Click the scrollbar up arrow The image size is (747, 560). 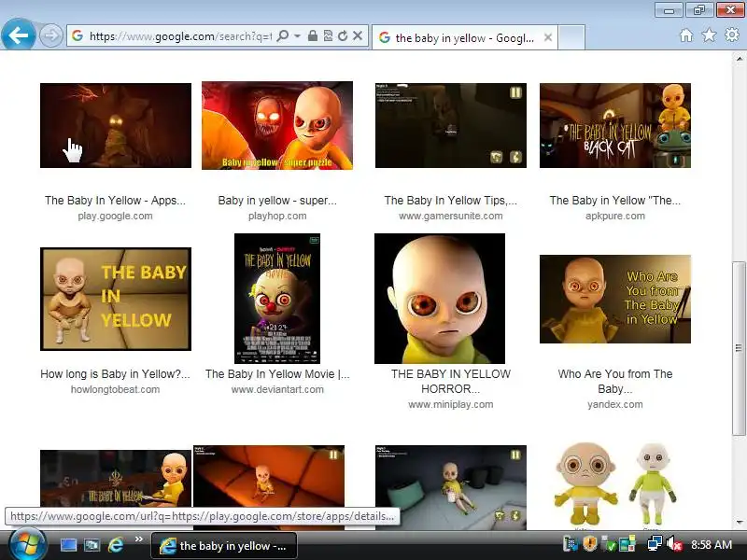(739, 60)
